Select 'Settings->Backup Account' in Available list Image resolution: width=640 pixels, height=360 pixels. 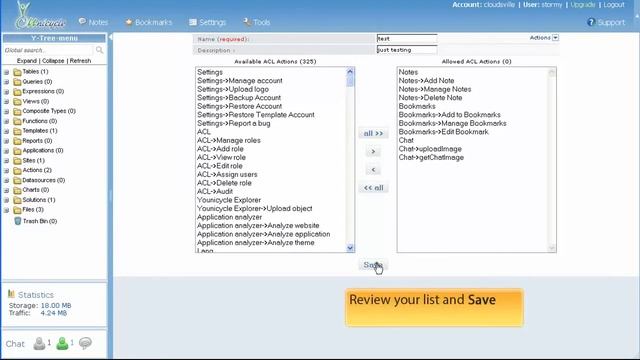click(239, 98)
